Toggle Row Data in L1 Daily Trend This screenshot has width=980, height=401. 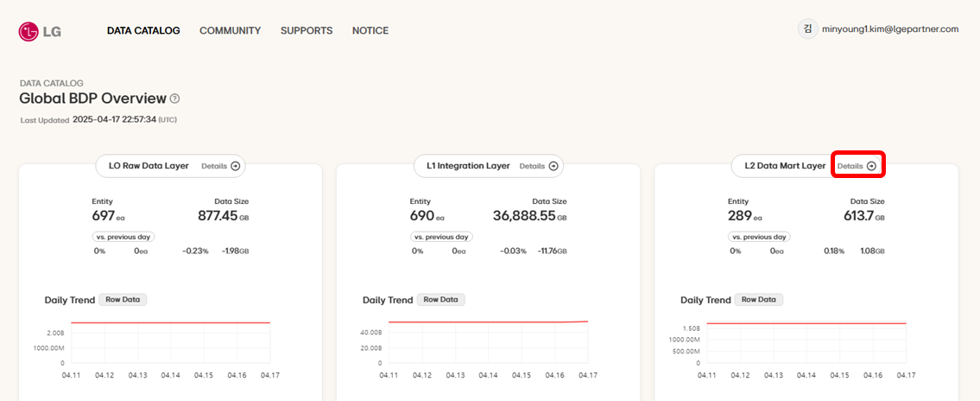(440, 300)
